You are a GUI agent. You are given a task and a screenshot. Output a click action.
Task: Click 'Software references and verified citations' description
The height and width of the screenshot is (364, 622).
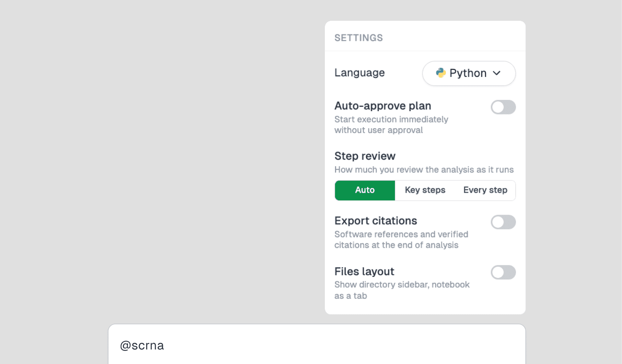[x=401, y=240]
